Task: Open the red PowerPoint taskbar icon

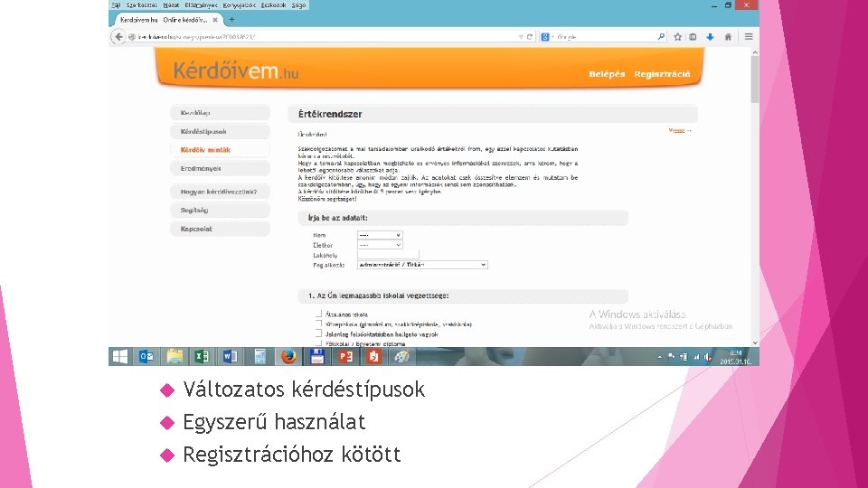Action: (x=345, y=356)
